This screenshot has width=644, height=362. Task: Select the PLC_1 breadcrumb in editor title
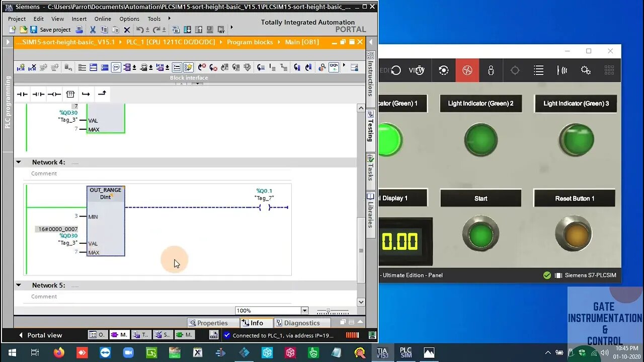(x=171, y=42)
